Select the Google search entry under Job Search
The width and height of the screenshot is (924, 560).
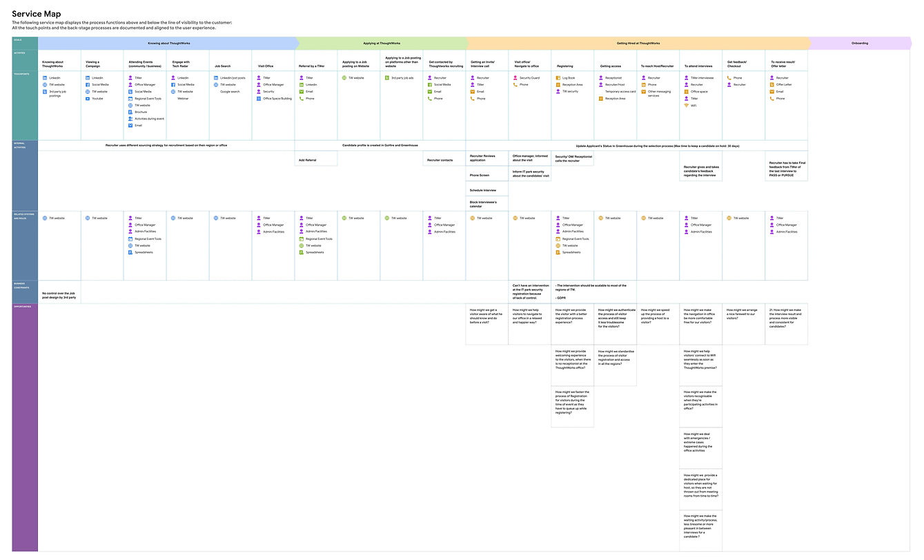(x=230, y=91)
